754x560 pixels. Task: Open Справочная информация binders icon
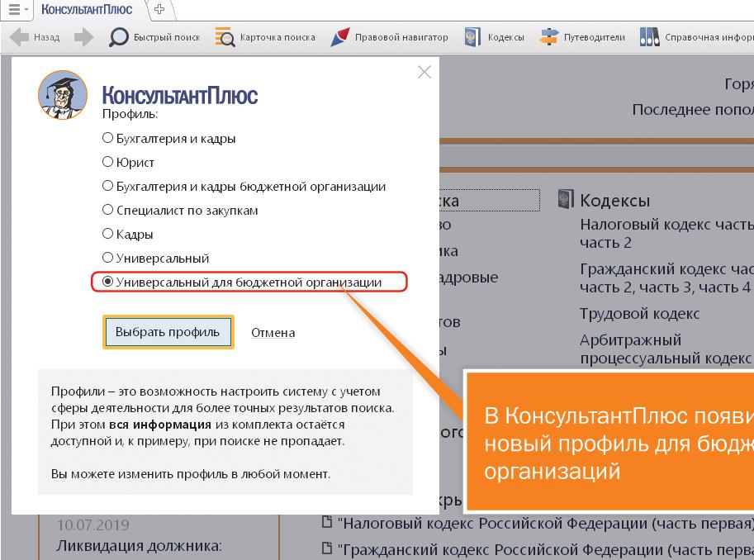pyautogui.click(x=649, y=37)
